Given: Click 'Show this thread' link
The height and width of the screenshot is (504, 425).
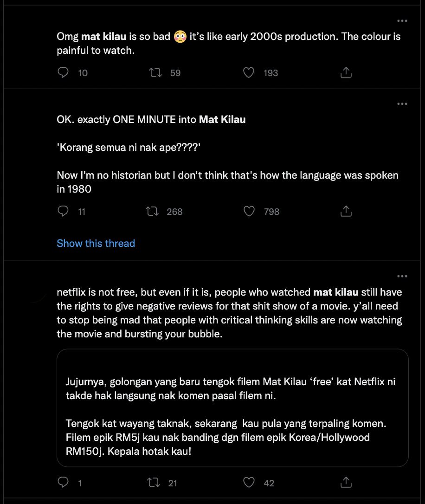Looking at the screenshot, I should 96,243.
